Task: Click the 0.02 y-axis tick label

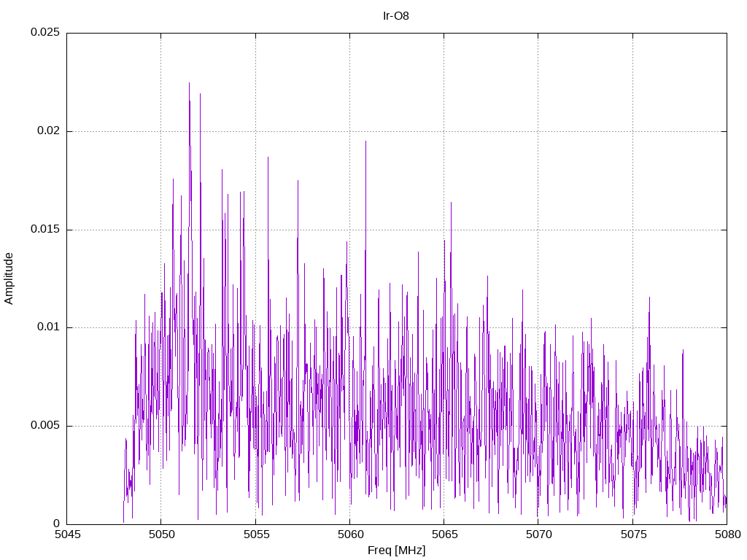Action: click(49, 131)
